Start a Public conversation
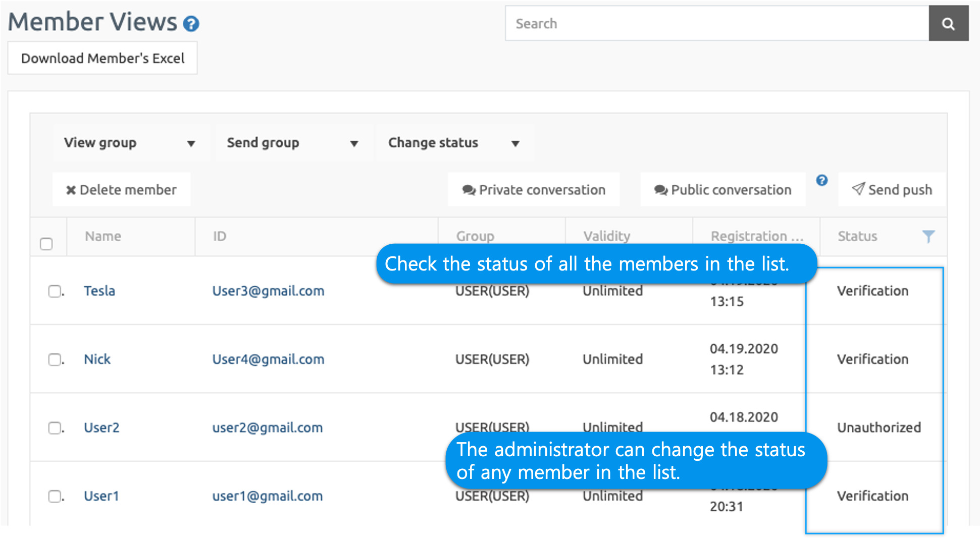The image size is (980, 539). [723, 190]
